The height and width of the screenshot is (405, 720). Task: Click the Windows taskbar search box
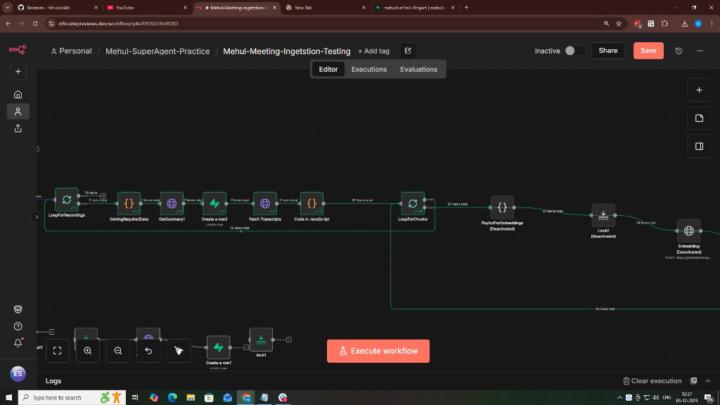(x=60, y=397)
